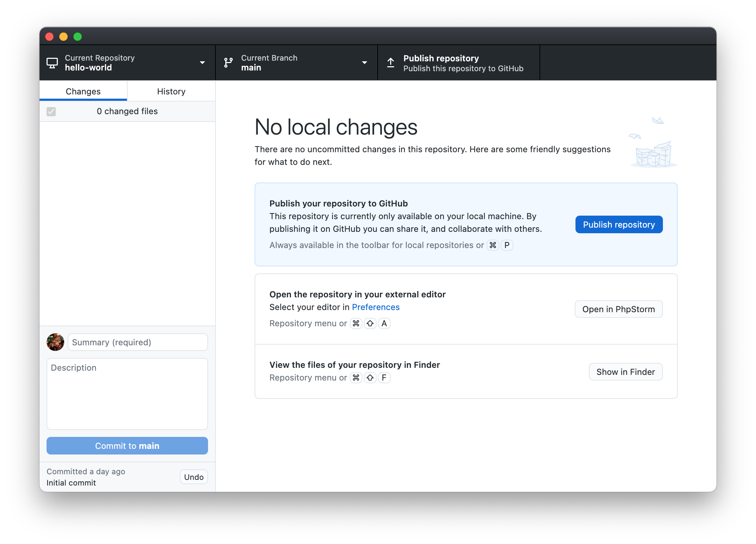The height and width of the screenshot is (544, 756).
Task: Click the Summary required input field
Action: (138, 342)
